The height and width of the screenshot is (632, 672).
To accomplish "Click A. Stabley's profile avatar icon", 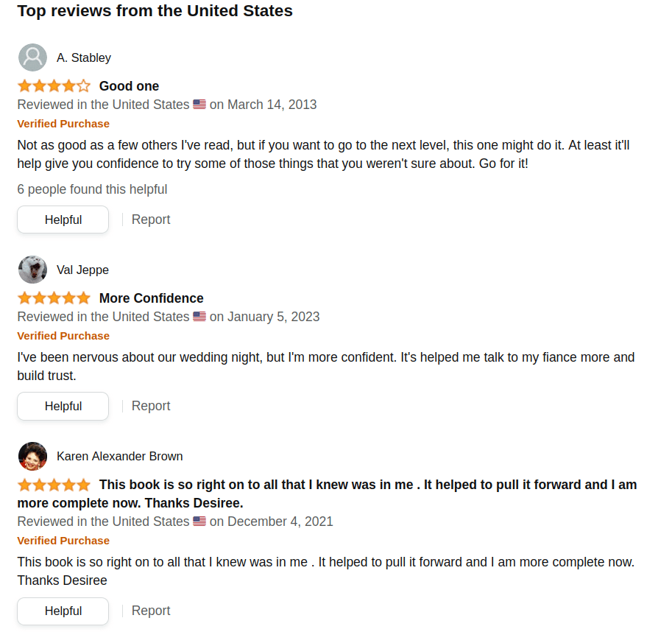I will (x=32, y=57).
